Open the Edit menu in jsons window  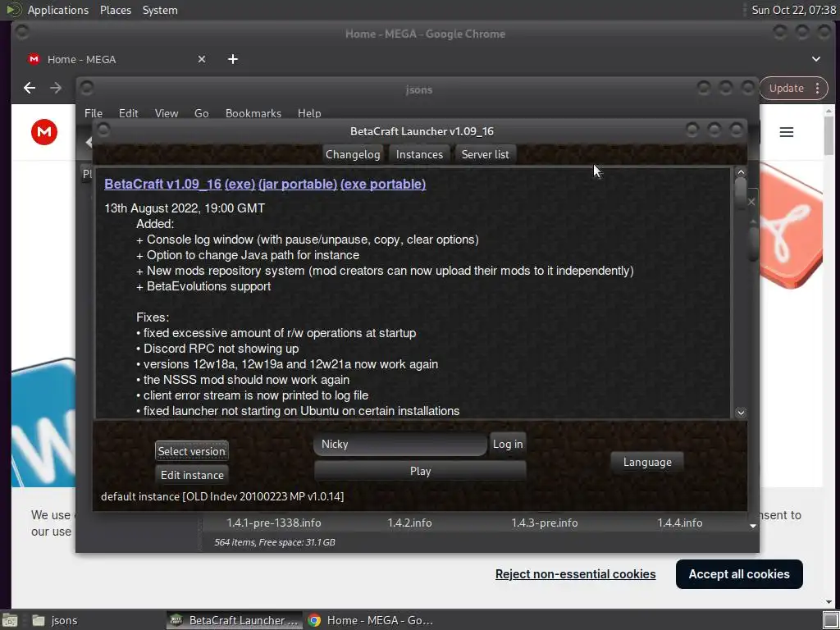128,113
